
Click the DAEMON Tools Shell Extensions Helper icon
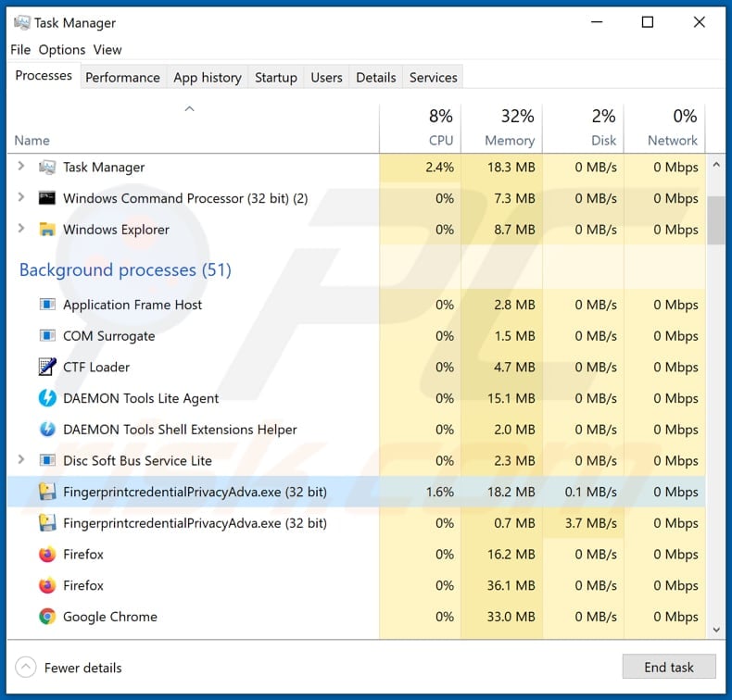(47, 430)
